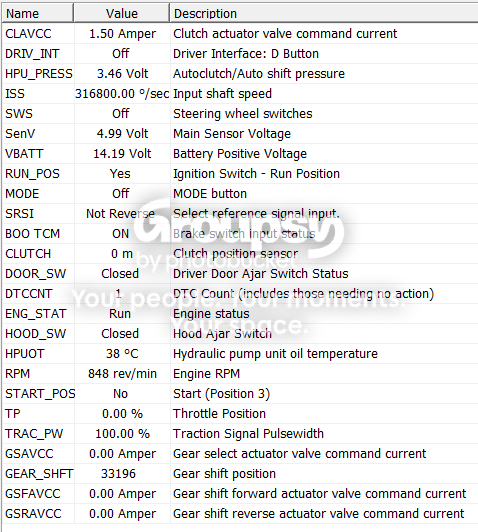
Task: Select the CLUTCH parameter name
Action: [x=28, y=254]
